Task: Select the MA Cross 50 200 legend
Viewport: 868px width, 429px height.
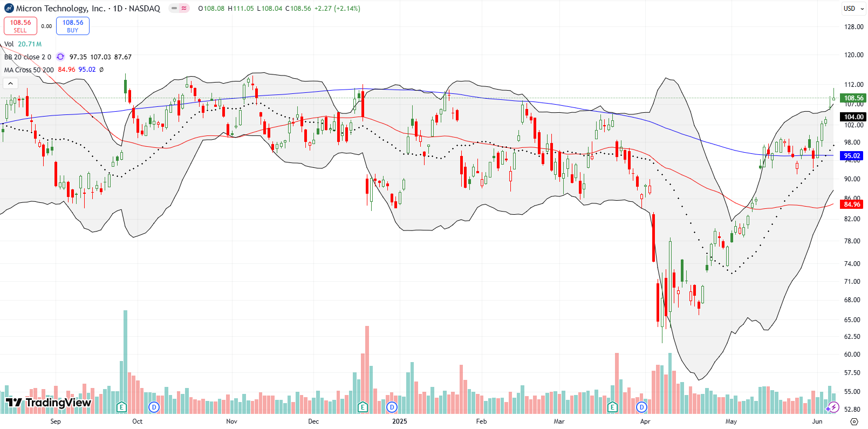Action: (x=29, y=70)
